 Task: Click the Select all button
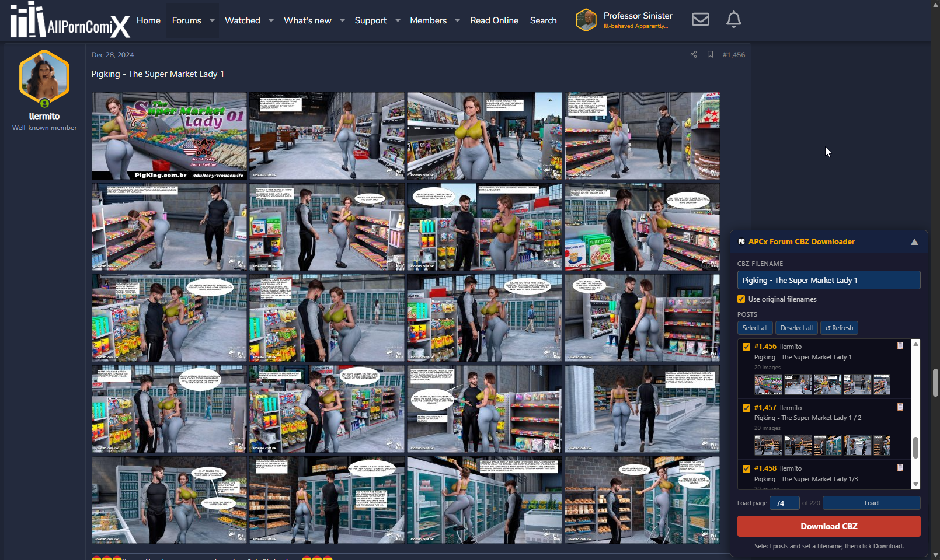[x=755, y=328]
